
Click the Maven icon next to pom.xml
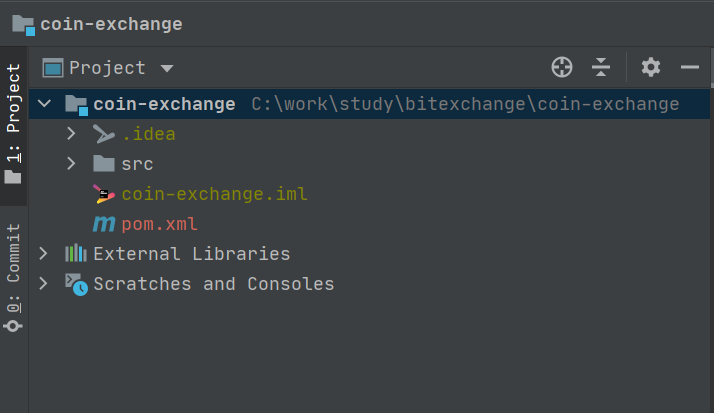point(104,224)
